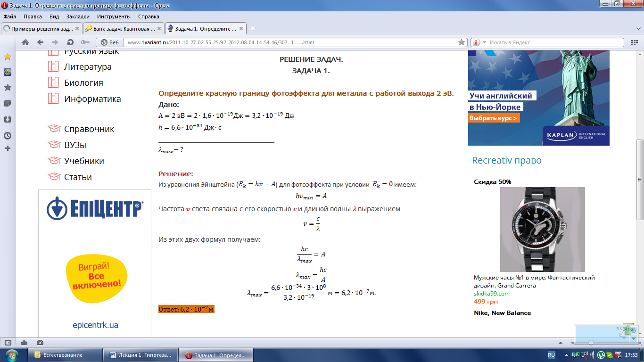Reload the current page

pyautogui.click(x=70, y=42)
